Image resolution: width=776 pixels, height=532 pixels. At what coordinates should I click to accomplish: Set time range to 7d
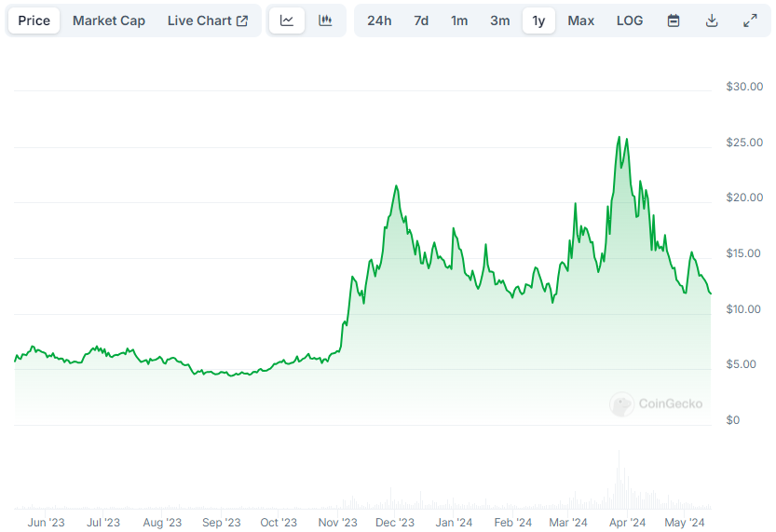click(421, 20)
